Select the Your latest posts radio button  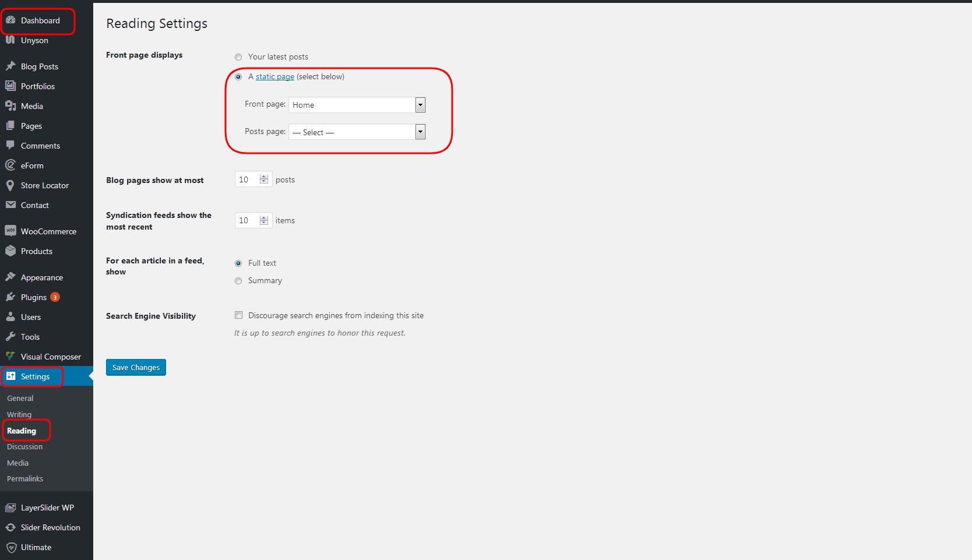pyautogui.click(x=238, y=57)
